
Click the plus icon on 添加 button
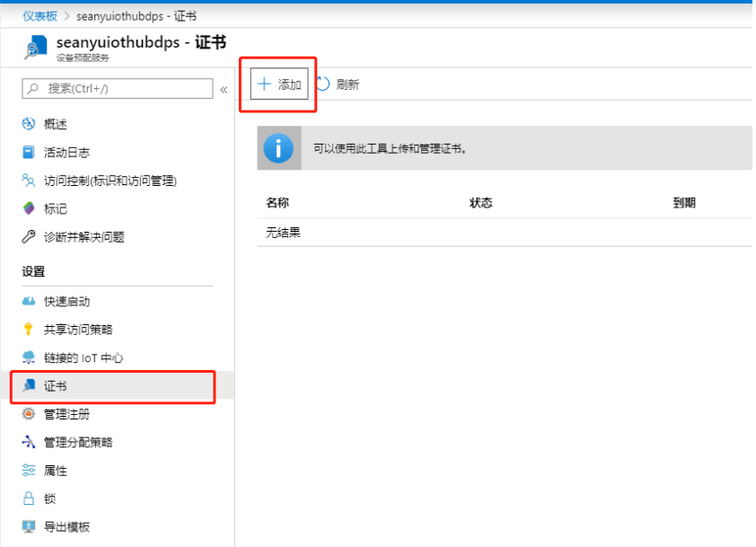(x=264, y=84)
